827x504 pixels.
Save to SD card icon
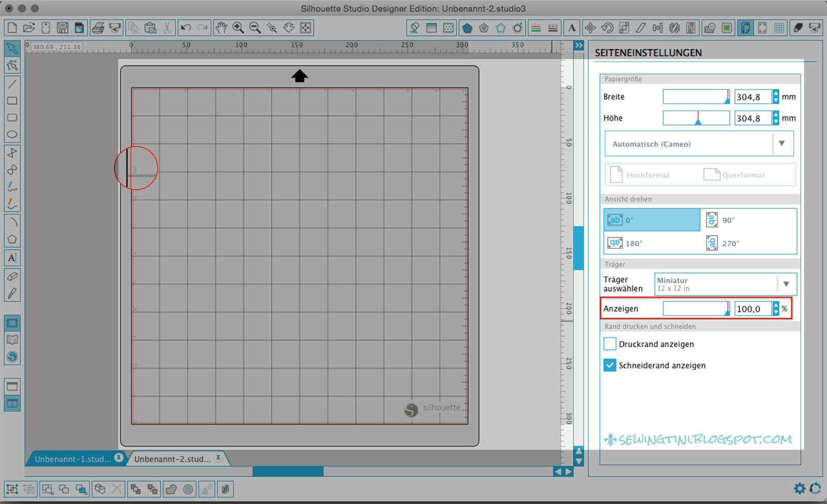[x=79, y=28]
